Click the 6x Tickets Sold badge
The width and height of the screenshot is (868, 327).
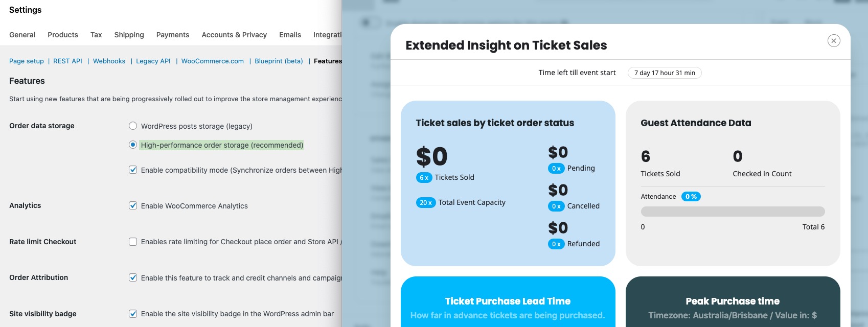click(424, 178)
